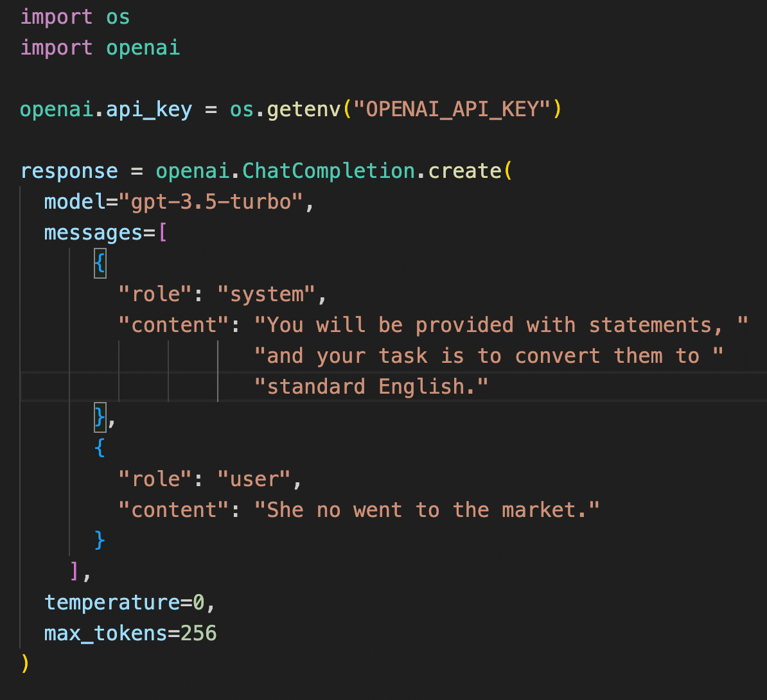Click the pink closing square bracket
Image resolution: width=767 pixels, height=700 pixels.
(x=75, y=571)
